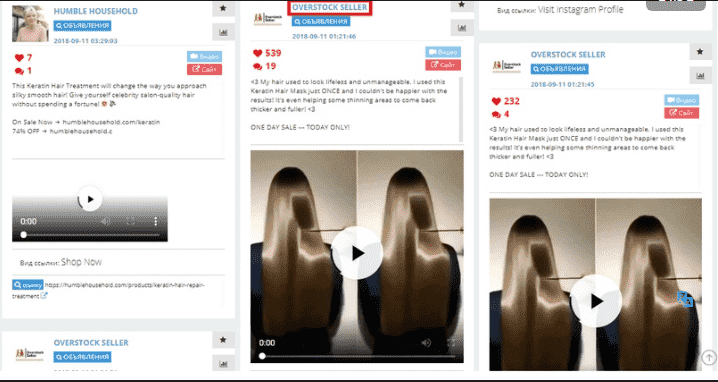Favorite the Humble Household ad with star
The width and height of the screenshot is (718, 382).
coord(223,8)
